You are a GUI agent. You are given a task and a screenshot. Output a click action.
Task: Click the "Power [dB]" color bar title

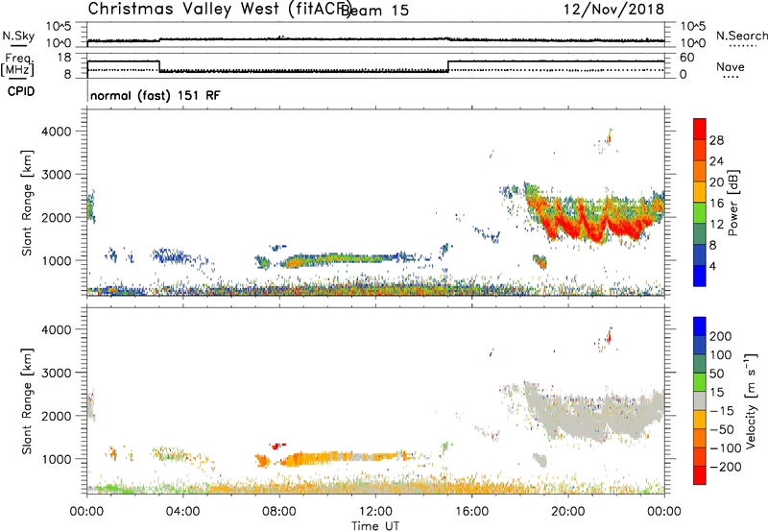(732, 203)
